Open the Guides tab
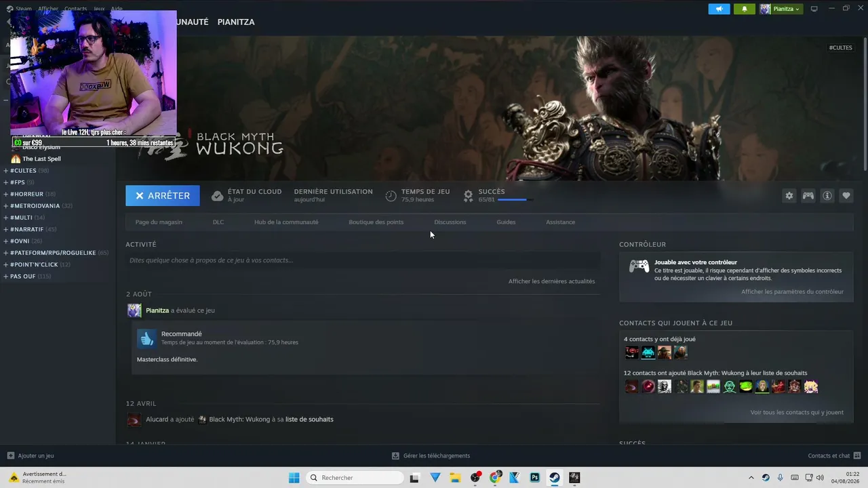The width and height of the screenshot is (868, 488). point(506,222)
